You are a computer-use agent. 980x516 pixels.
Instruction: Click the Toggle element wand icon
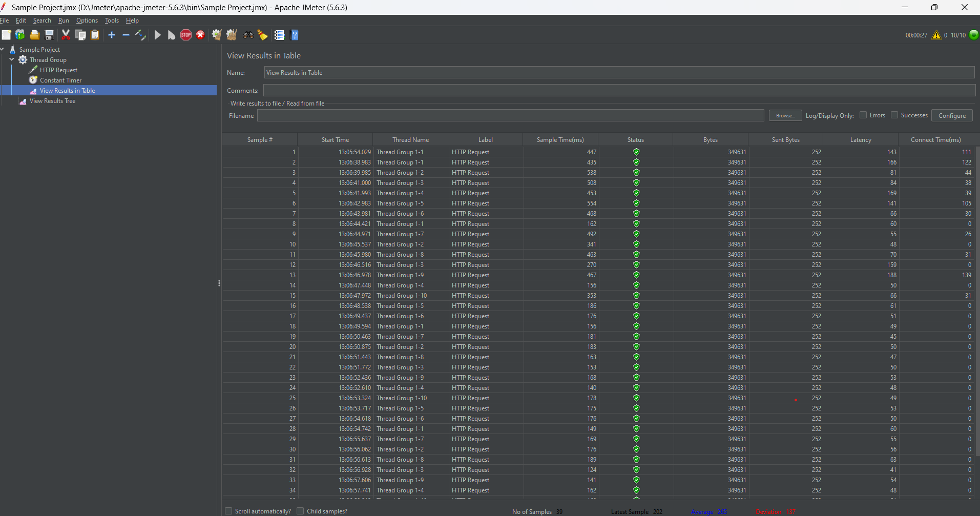pyautogui.click(x=140, y=35)
